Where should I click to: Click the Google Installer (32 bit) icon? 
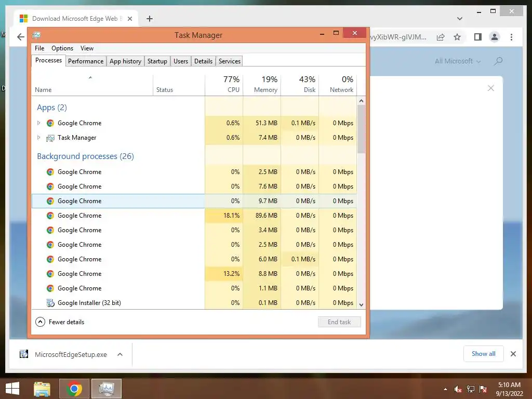point(50,303)
